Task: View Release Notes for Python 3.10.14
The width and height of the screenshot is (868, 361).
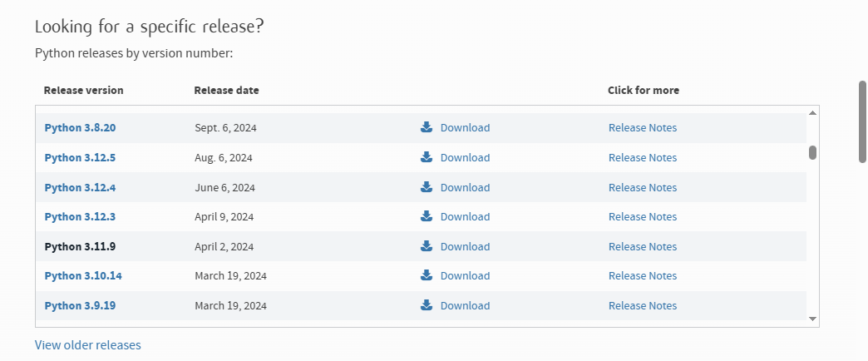Action: coord(643,276)
